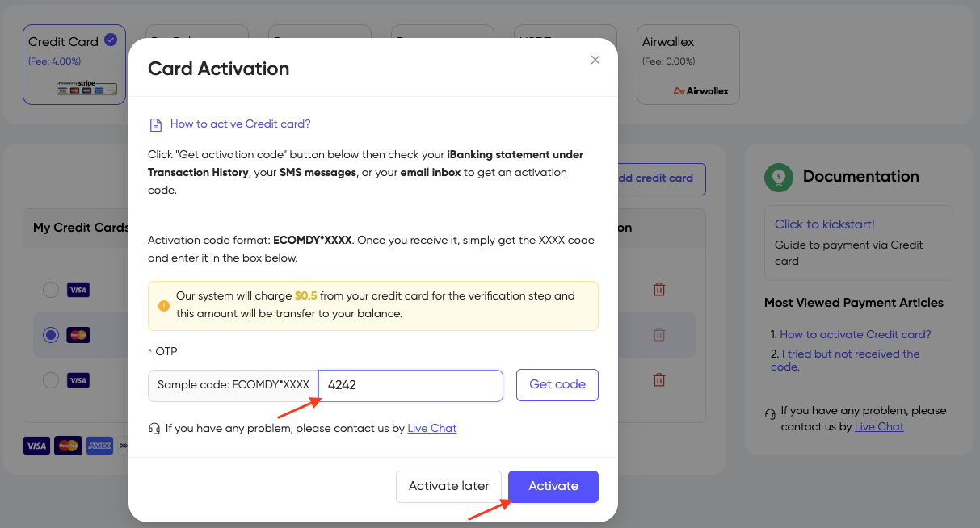
Task: Click the document icon beside activation guide
Action: [x=156, y=125]
